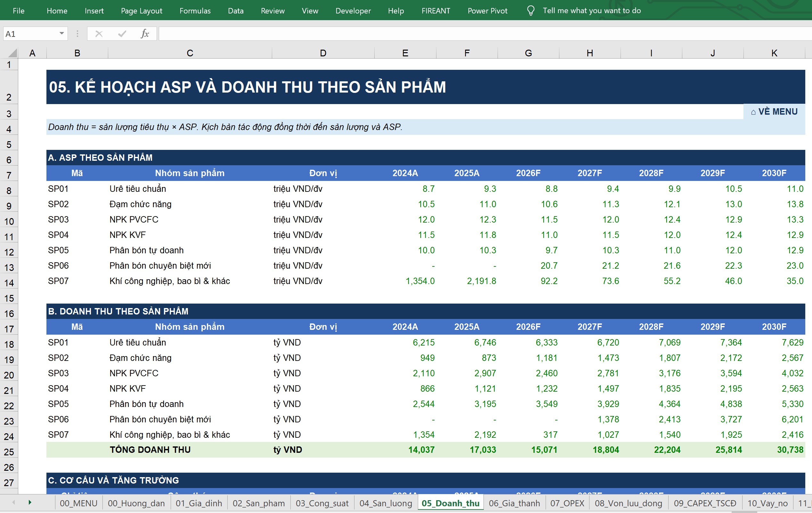This screenshot has height=513, width=812.
Task: Open the Power Pivot ribbon tab
Action: 487,11
